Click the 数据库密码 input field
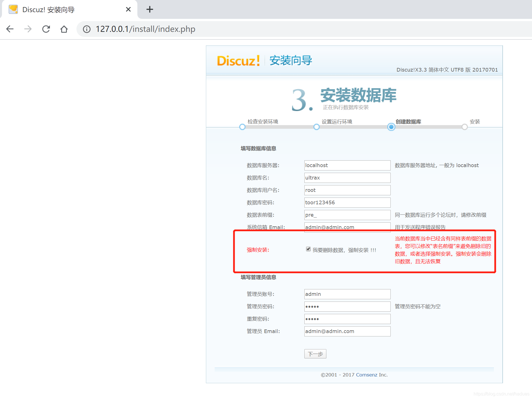 (347, 203)
